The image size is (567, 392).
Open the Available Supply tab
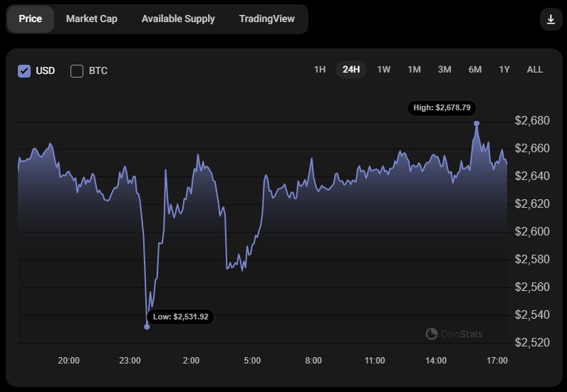pyautogui.click(x=178, y=19)
